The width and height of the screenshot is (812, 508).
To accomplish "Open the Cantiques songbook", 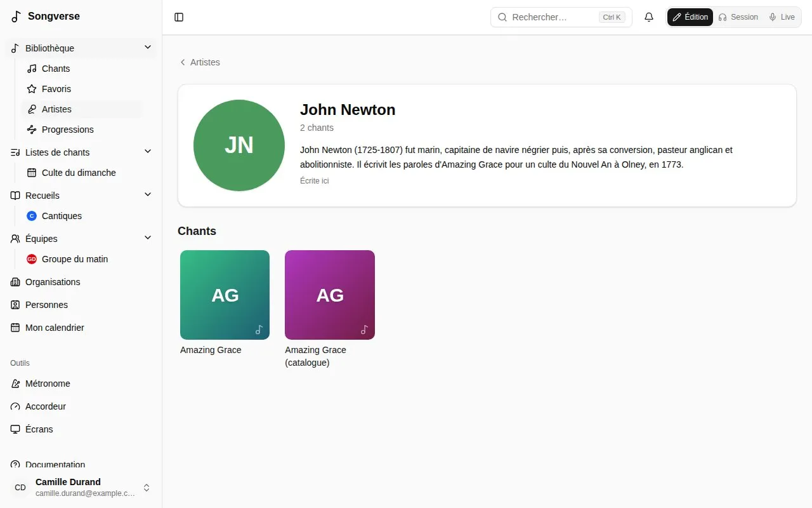I will pos(82,216).
